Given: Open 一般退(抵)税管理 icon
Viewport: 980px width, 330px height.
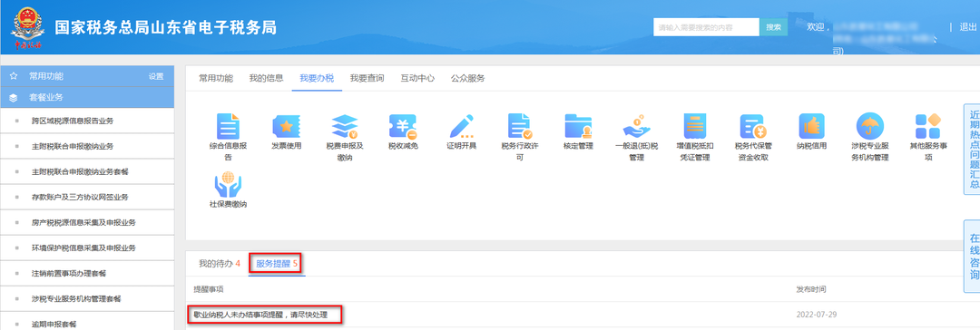Looking at the screenshot, I should tap(636, 126).
